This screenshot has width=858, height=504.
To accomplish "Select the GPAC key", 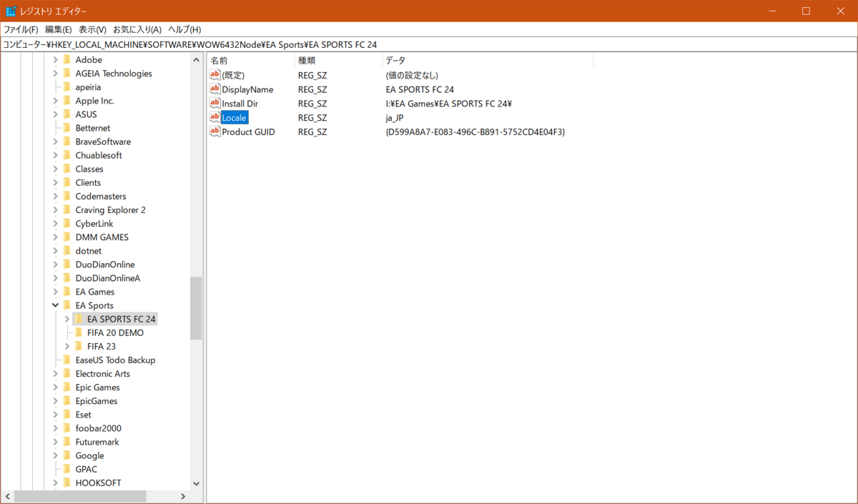I will pos(86,469).
